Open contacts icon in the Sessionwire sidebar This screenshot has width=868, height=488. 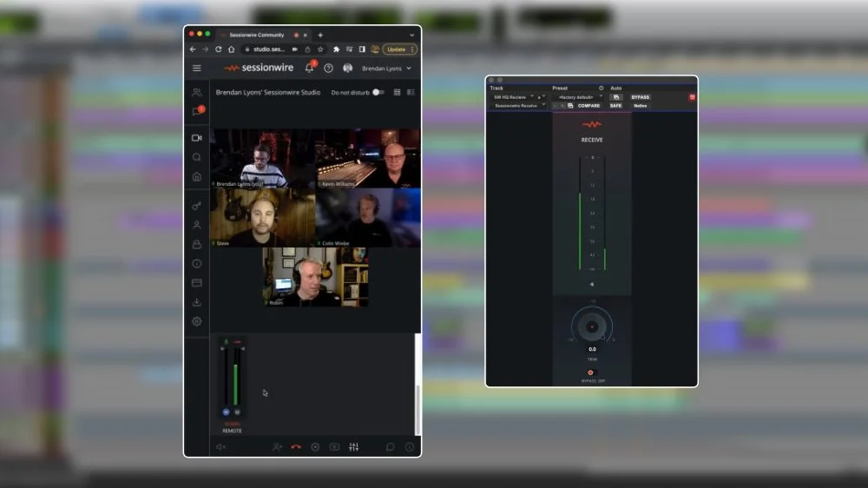[x=196, y=92]
